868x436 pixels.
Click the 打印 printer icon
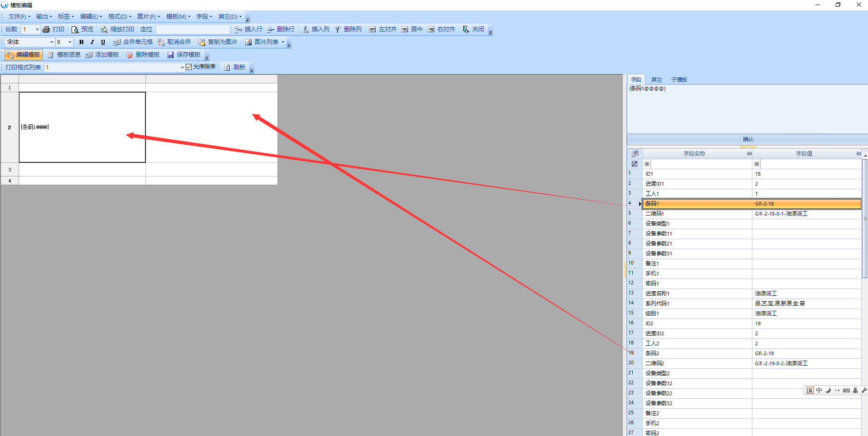(46, 29)
